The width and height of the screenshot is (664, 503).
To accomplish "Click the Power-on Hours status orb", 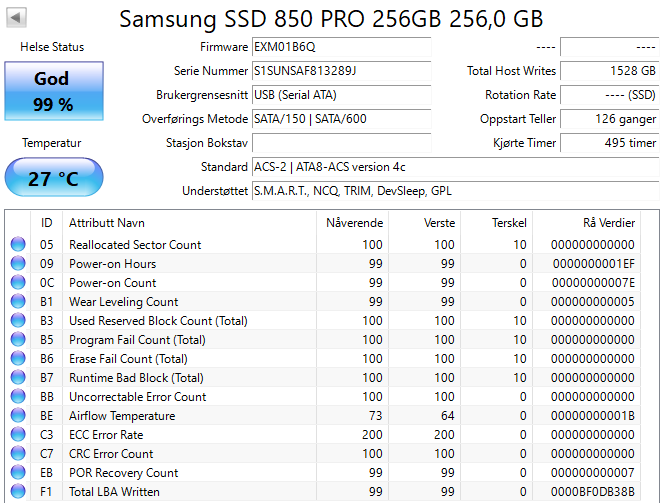I will 18,263.
